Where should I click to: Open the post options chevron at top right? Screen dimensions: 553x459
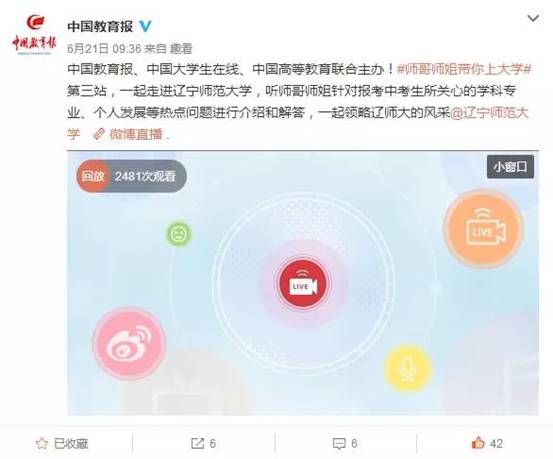(533, 18)
